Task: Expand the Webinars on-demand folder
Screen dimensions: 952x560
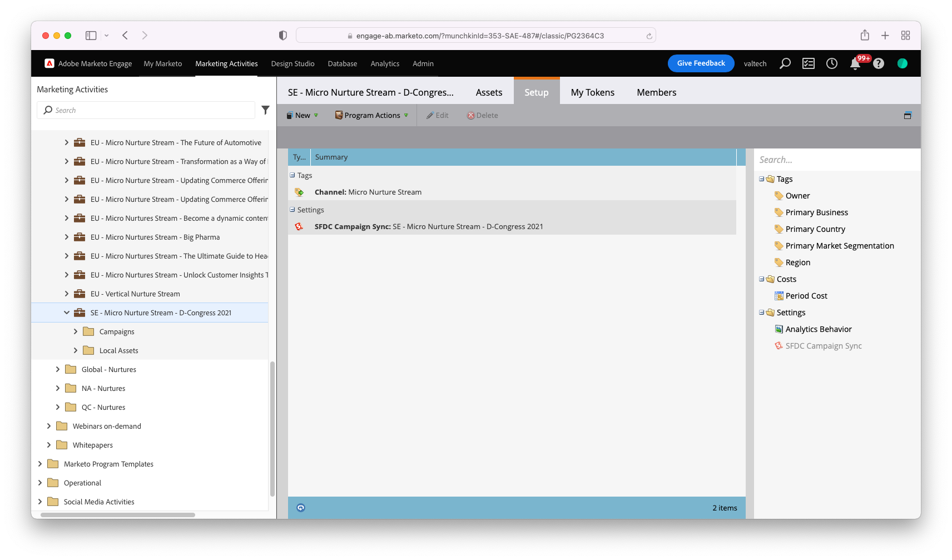Action: [x=49, y=426]
